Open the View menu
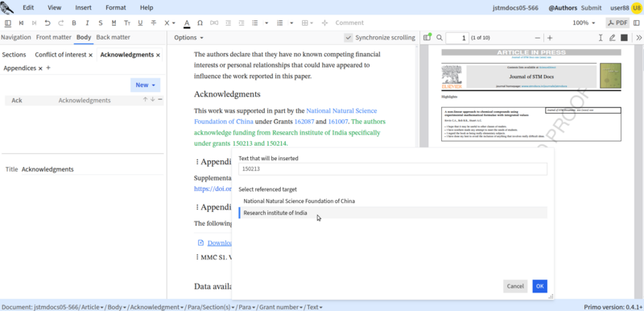Viewport: 644px width, 311px height. (54, 8)
